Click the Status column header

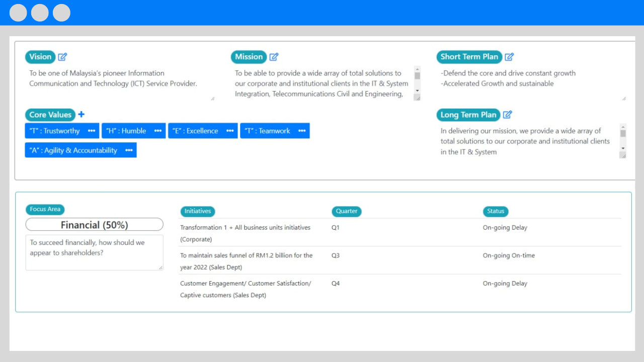pyautogui.click(x=495, y=211)
